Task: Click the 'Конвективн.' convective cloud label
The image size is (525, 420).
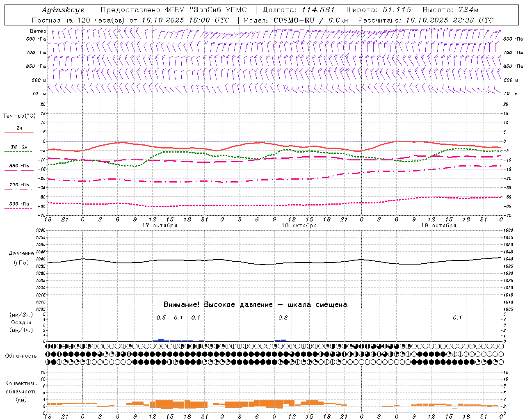Action: click(21, 383)
